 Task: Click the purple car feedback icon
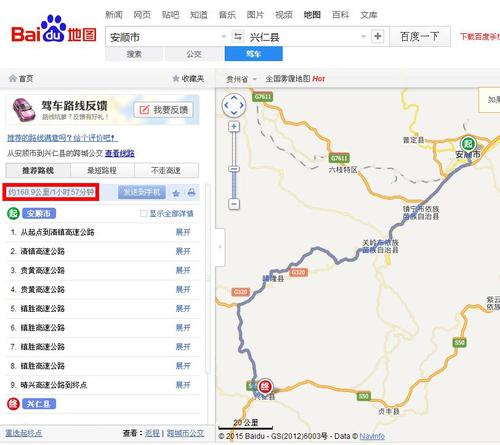[23, 109]
